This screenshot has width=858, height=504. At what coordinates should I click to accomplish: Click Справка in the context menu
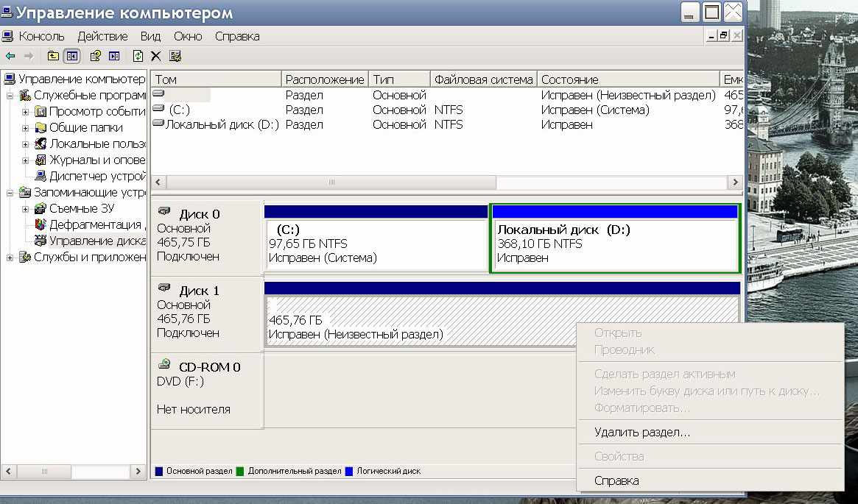coord(616,480)
